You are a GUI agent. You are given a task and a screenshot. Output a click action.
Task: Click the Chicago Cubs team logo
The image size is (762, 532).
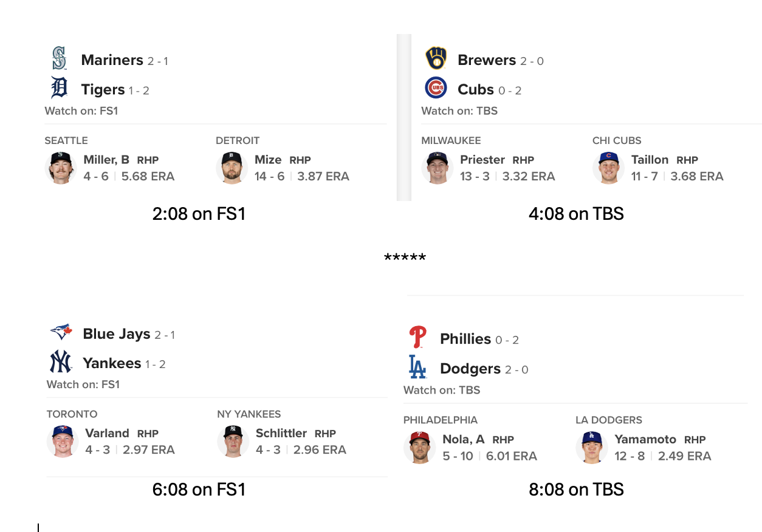click(436, 88)
